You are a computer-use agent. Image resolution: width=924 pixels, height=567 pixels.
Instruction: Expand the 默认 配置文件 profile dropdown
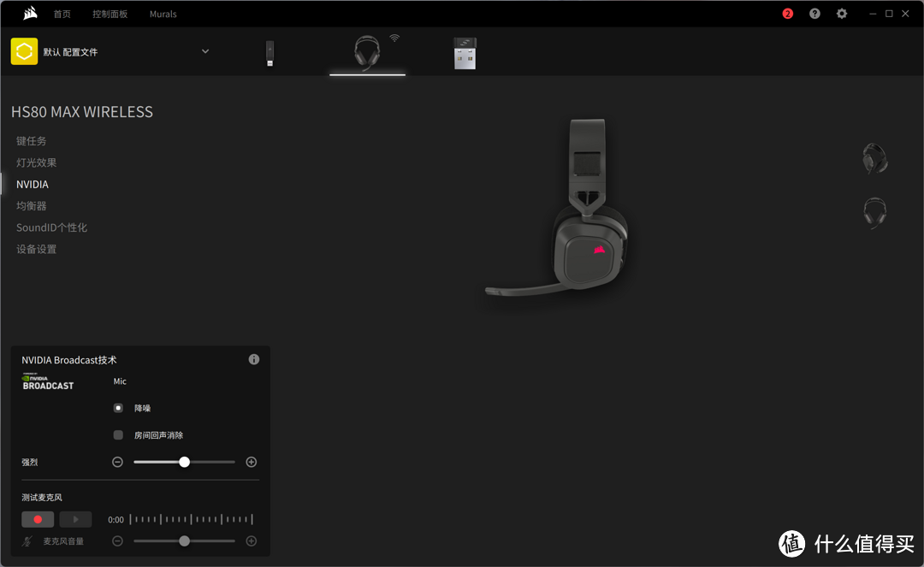205,51
